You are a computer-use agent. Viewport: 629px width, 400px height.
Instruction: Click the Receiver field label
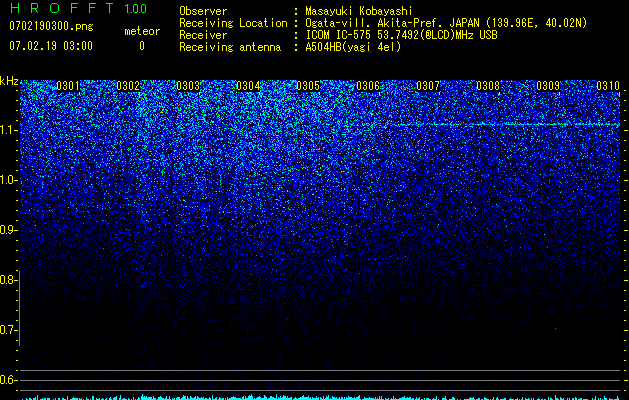[203, 35]
